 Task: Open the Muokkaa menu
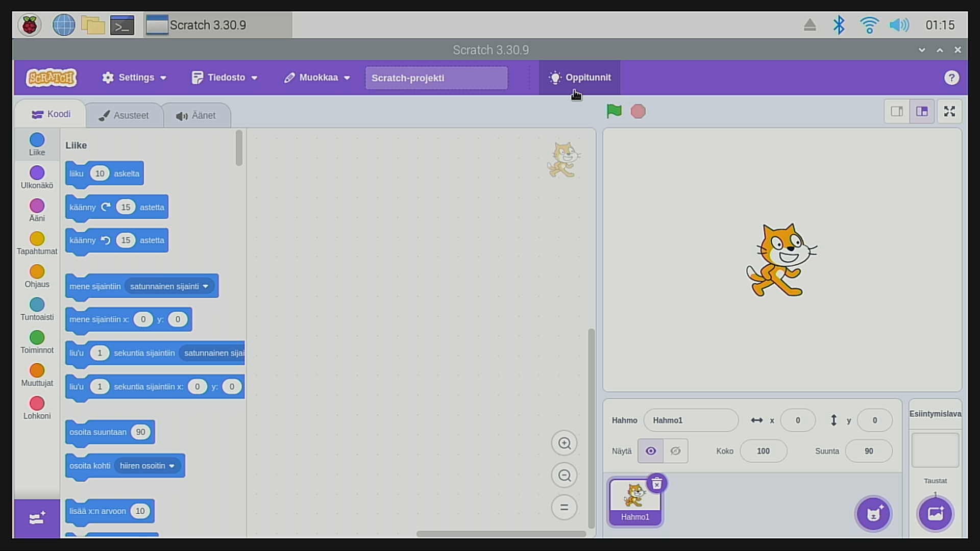pos(317,78)
